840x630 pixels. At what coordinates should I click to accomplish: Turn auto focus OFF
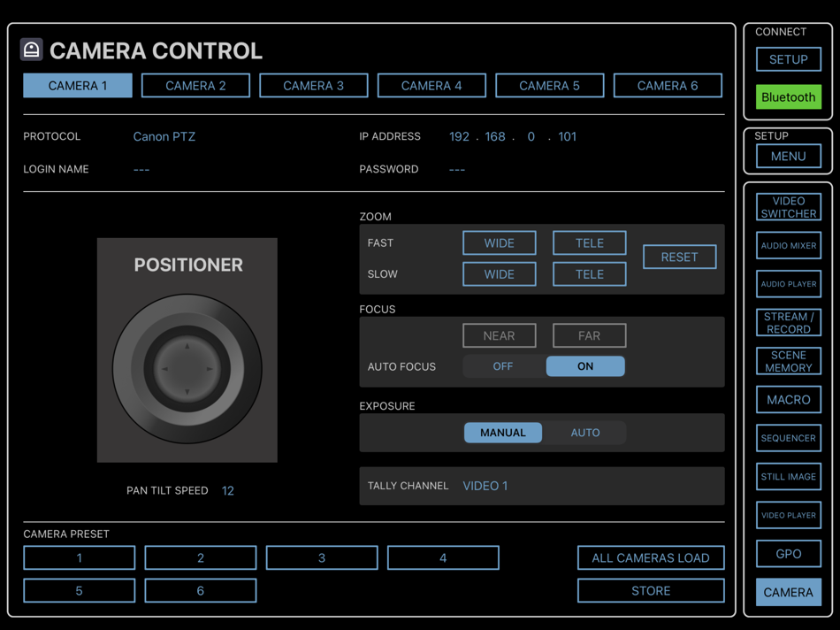click(x=503, y=366)
